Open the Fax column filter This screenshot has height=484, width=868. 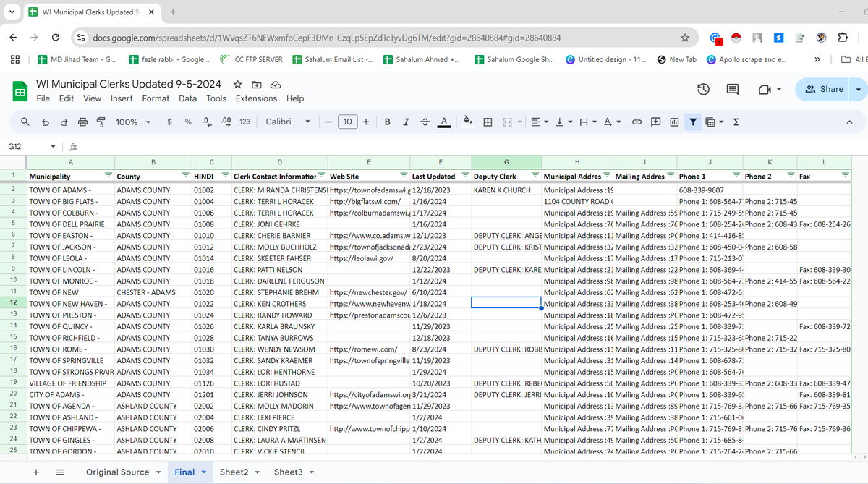(x=845, y=176)
